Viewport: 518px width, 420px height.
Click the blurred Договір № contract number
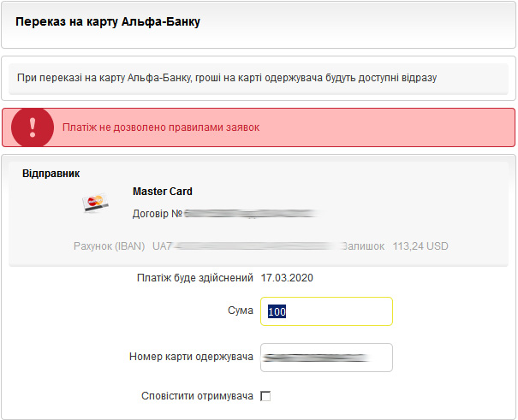coord(251,214)
